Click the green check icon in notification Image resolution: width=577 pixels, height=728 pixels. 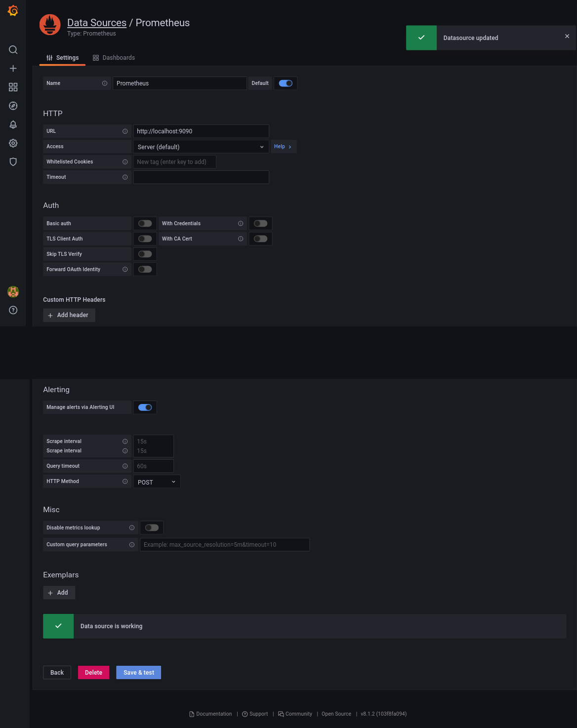(x=421, y=38)
